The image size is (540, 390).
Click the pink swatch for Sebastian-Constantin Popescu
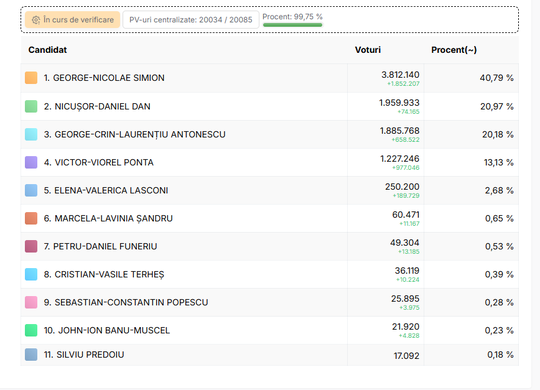pyautogui.click(x=31, y=302)
